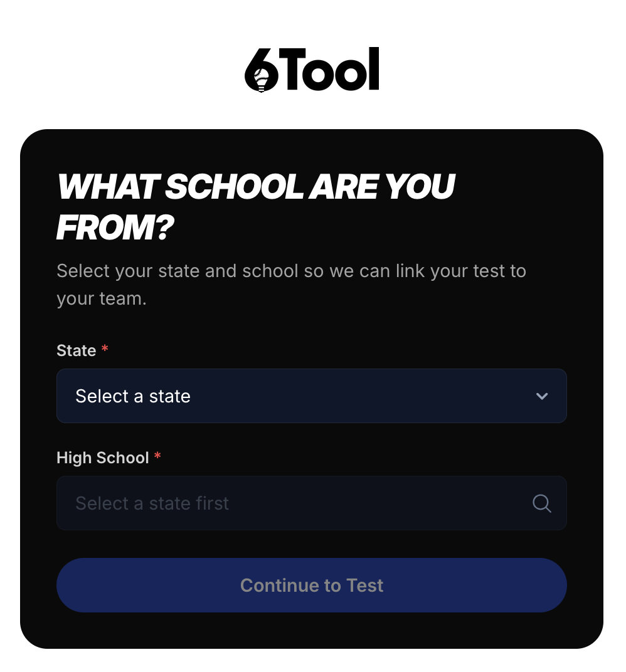626x672 pixels.
Task: Click the 6Tool logo at top
Action: click(x=312, y=70)
